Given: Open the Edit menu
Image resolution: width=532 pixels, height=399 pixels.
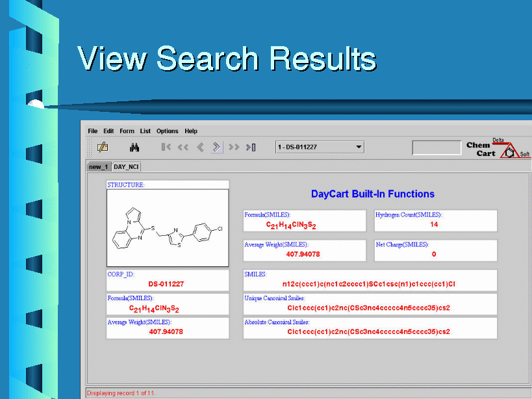Looking at the screenshot, I should click(x=108, y=131).
